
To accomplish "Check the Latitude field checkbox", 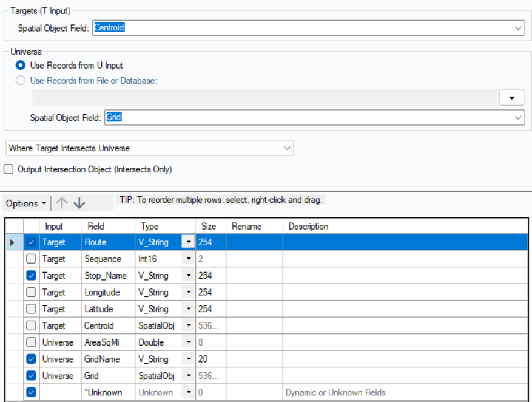I will tap(31, 308).
